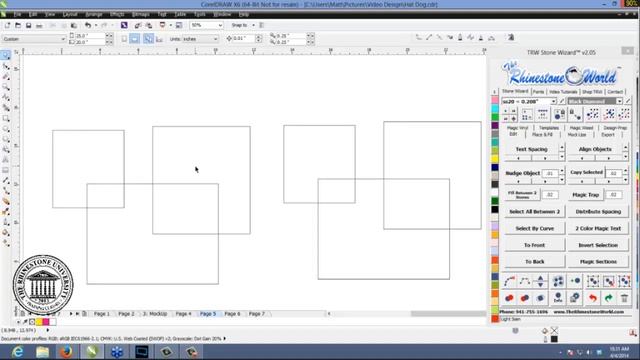Viewport: 640px width, 360px height.
Task: Click the Nudge Object value field
Action: pos(550,173)
